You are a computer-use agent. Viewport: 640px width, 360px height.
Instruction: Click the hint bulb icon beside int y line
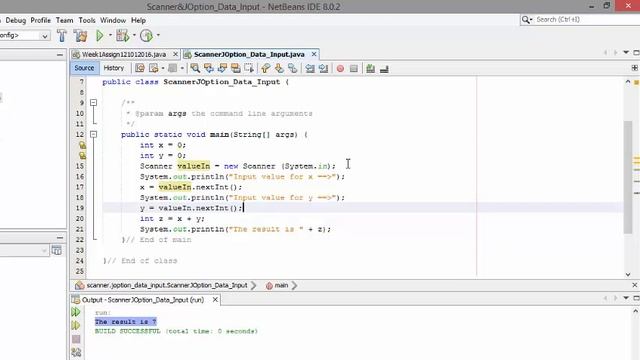[82, 156]
